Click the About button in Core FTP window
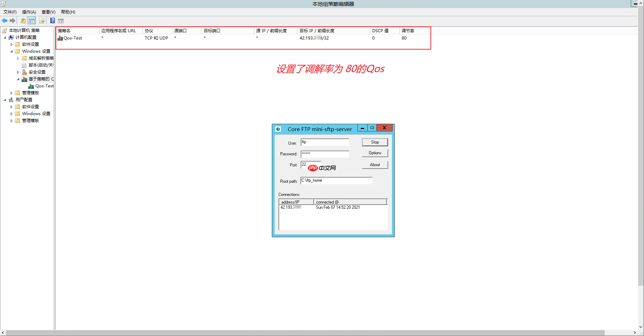644x336 pixels. coord(375,164)
